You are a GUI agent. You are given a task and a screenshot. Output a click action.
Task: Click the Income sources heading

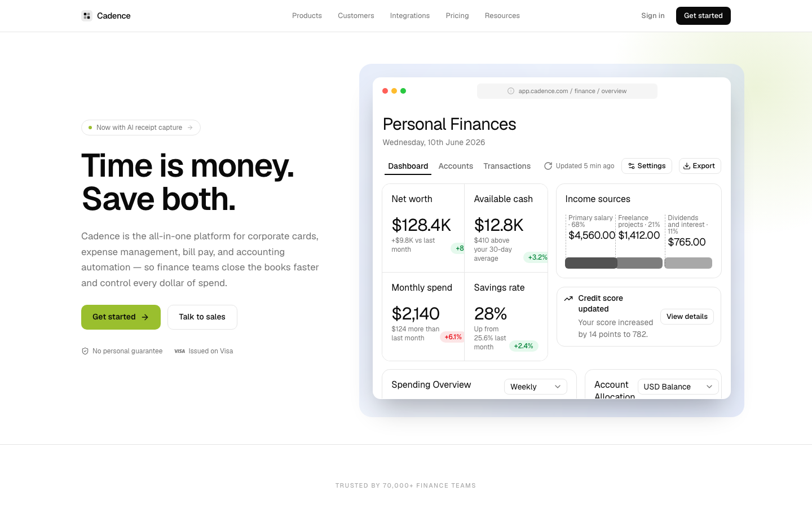[598, 199]
